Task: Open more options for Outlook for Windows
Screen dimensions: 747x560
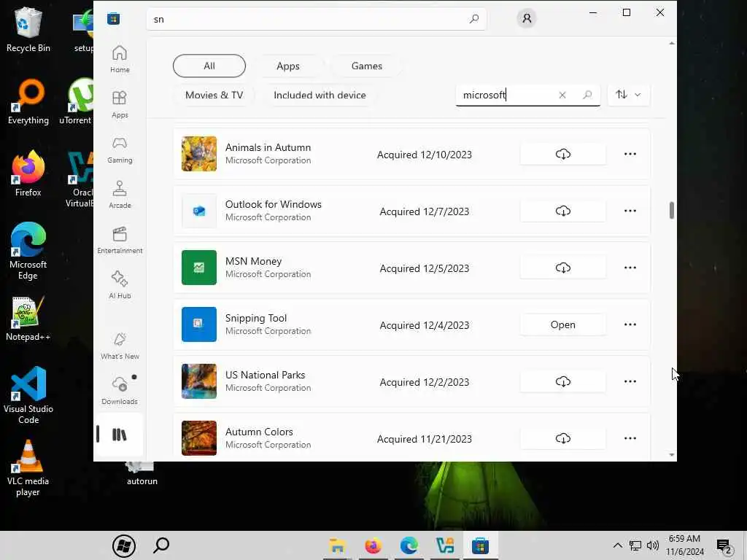Action: point(630,211)
